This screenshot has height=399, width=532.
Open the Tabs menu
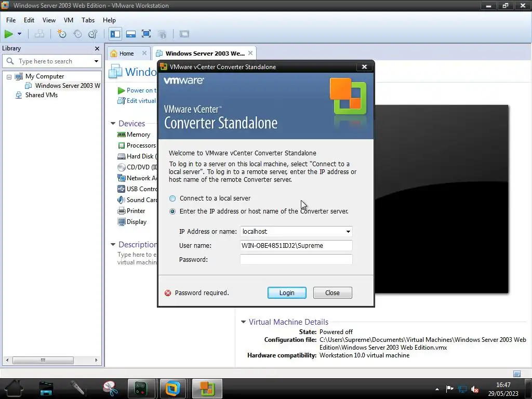click(x=88, y=20)
